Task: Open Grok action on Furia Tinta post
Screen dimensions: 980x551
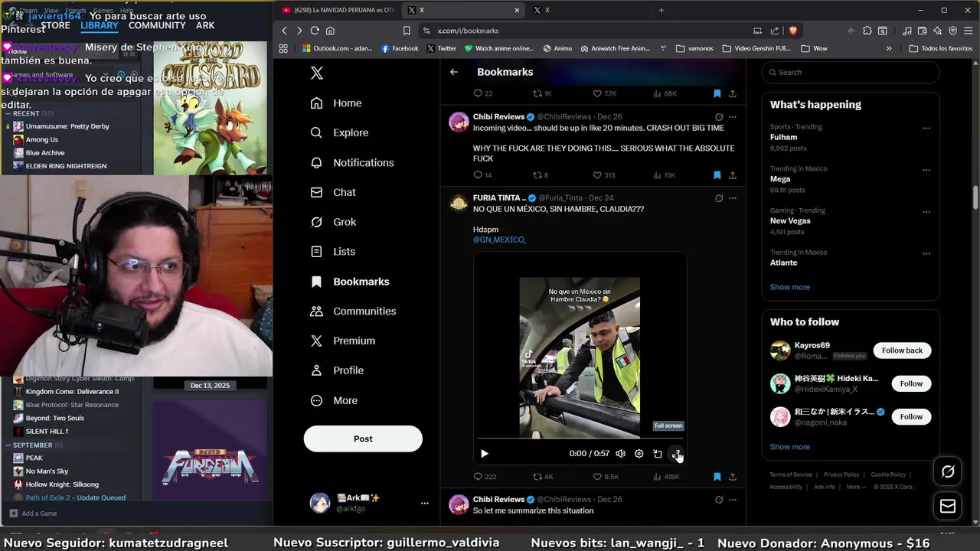Action: coord(719,198)
